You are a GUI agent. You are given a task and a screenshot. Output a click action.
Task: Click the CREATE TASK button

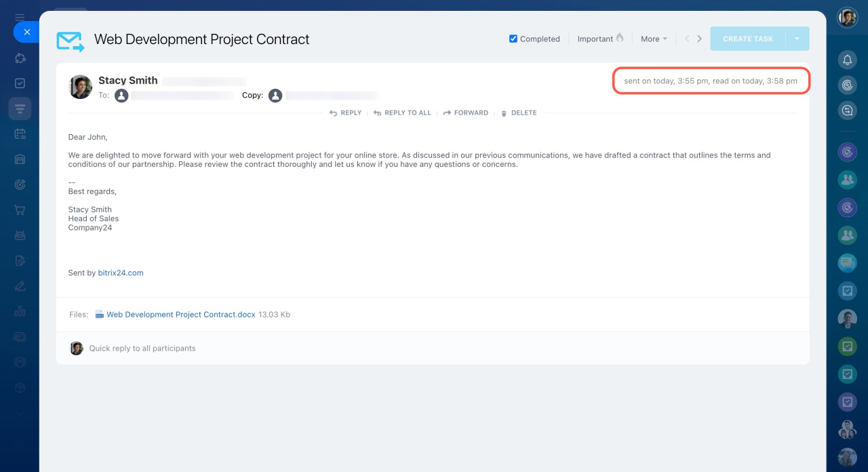click(x=748, y=39)
